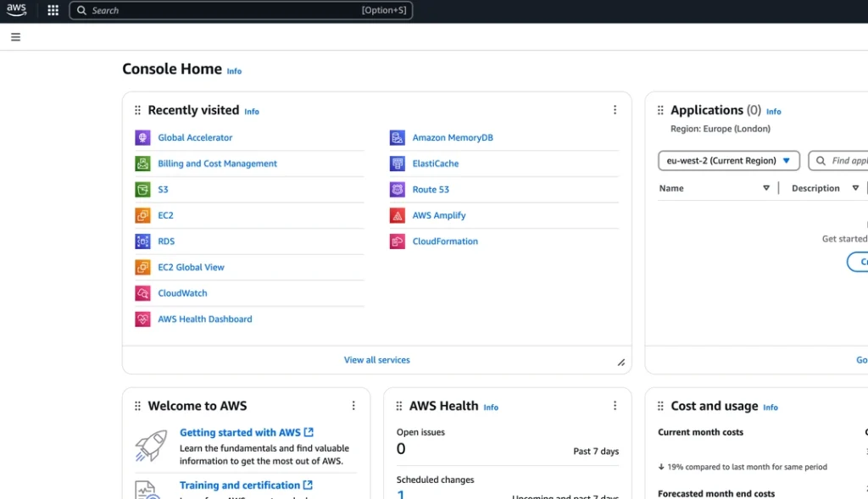Viewport: 868px width, 499px height.
Task: Click Info next to Console Home
Action: (234, 71)
